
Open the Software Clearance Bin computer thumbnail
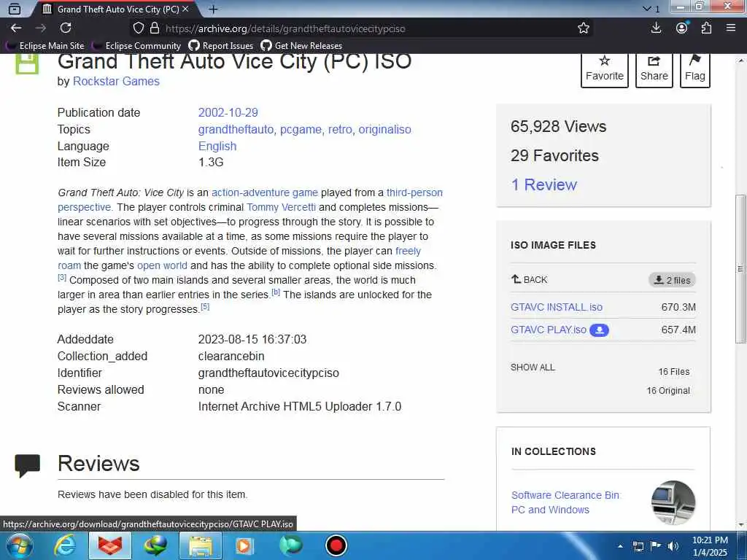pyautogui.click(x=673, y=503)
